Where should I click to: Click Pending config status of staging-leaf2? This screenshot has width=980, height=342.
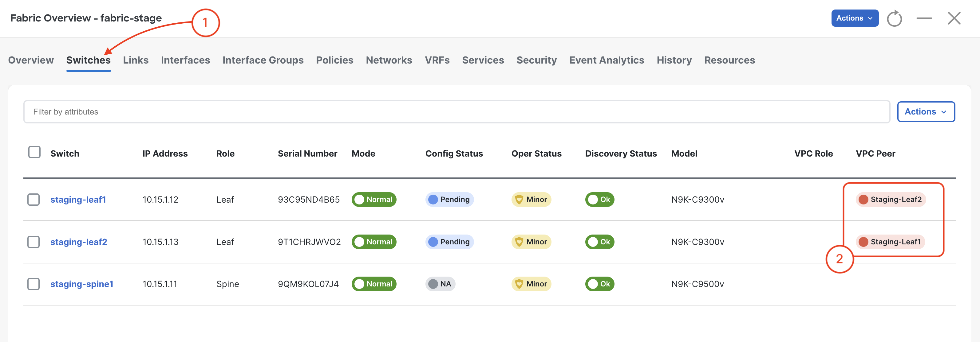pos(449,242)
